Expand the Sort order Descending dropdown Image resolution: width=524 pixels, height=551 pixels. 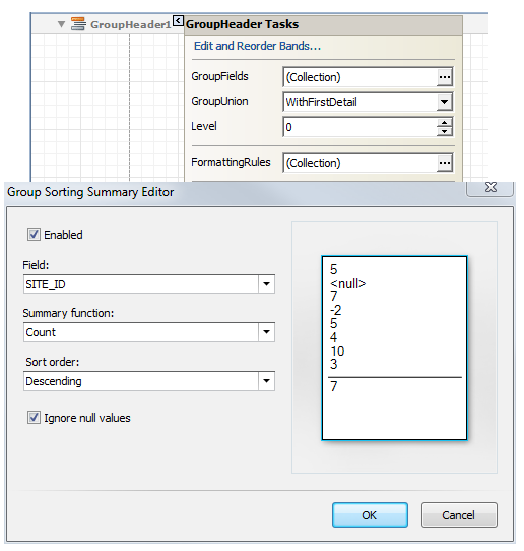click(x=266, y=381)
